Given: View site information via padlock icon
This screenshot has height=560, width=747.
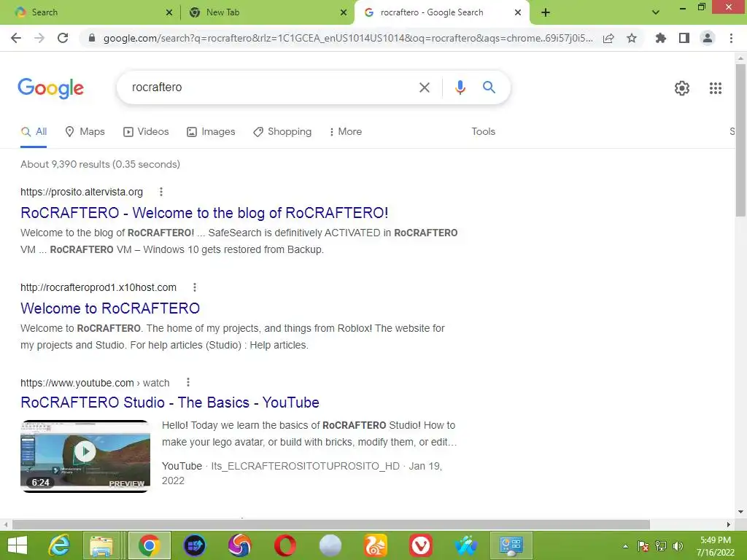Looking at the screenshot, I should [x=92, y=38].
